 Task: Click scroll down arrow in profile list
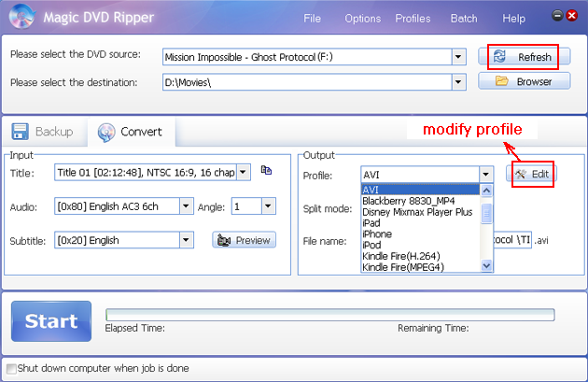pyautogui.click(x=486, y=265)
